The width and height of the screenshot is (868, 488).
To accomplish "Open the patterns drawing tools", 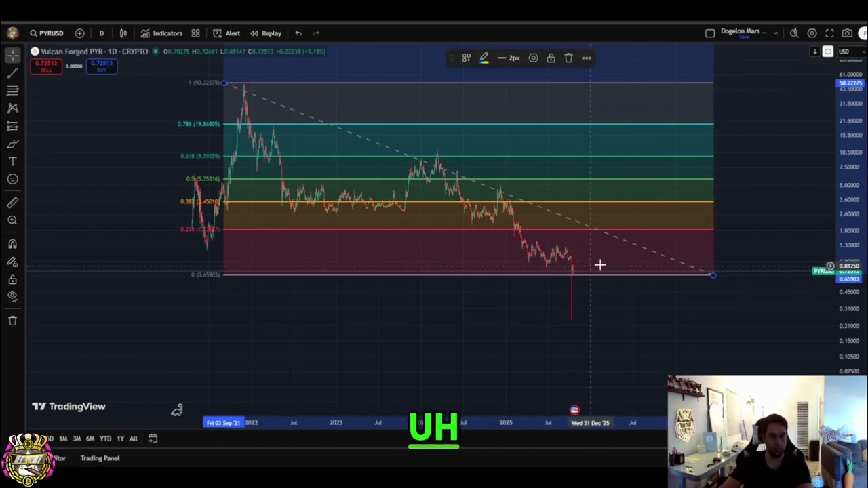I will tap(12, 108).
